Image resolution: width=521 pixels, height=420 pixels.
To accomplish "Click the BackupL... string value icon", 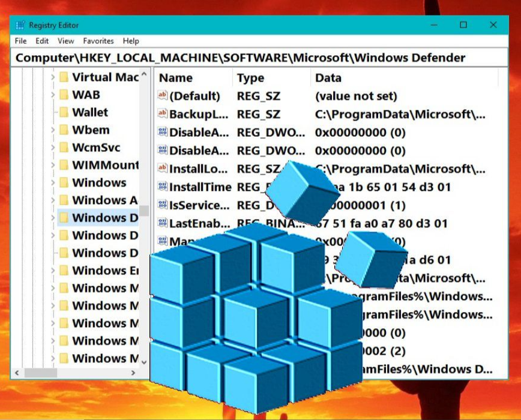I will (163, 113).
